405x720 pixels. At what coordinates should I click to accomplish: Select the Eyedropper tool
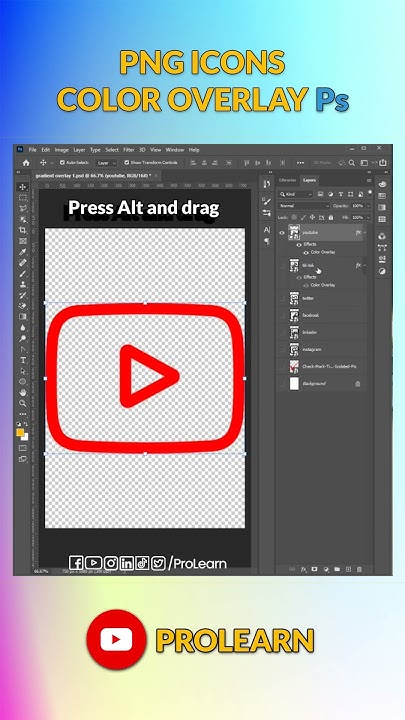click(22, 252)
